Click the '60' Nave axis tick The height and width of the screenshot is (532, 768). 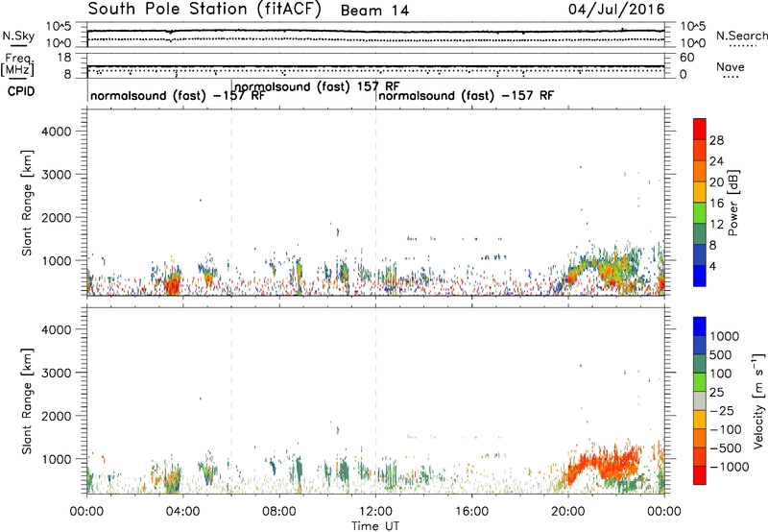pos(686,58)
